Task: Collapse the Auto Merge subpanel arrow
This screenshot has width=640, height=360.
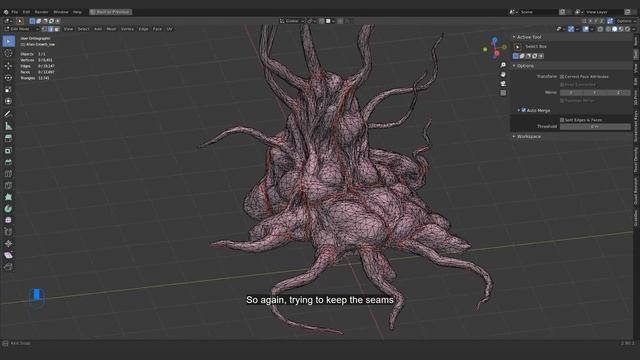Action: 519,110
